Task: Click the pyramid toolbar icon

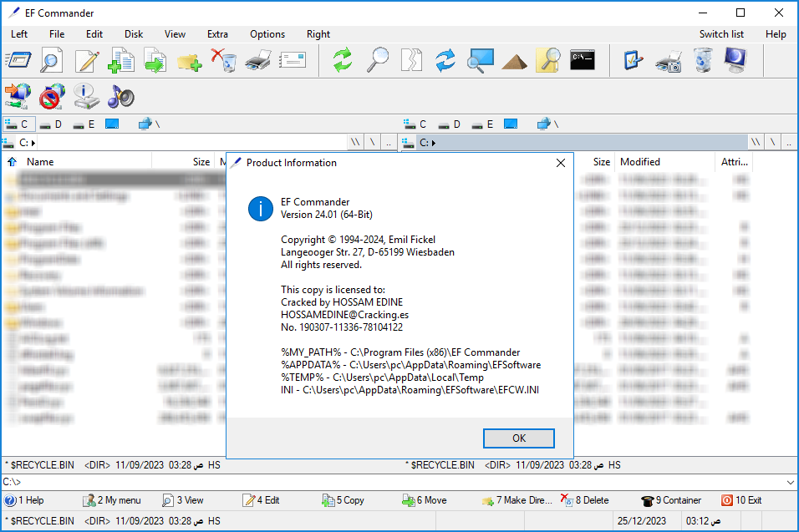Action: tap(514, 62)
